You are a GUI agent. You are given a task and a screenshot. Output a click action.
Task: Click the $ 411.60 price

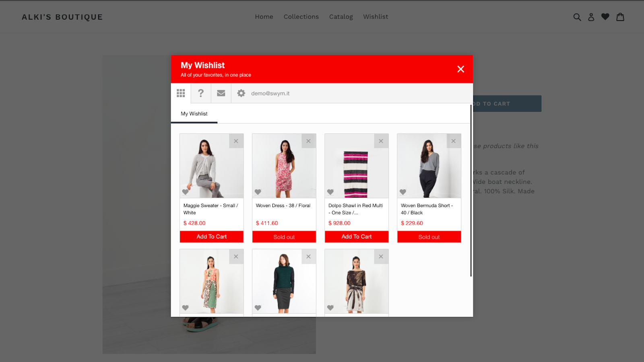pos(267,223)
